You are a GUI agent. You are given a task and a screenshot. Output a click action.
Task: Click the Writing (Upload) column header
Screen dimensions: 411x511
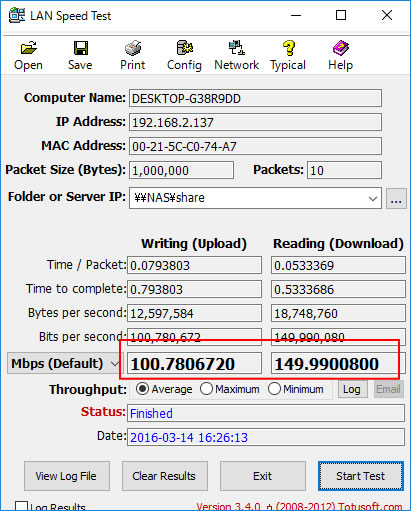tap(194, 244)
